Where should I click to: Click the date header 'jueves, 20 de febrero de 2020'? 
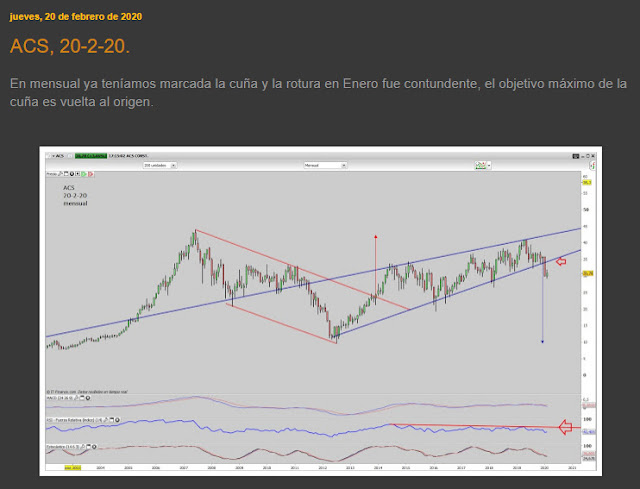(x=76, y=17)
